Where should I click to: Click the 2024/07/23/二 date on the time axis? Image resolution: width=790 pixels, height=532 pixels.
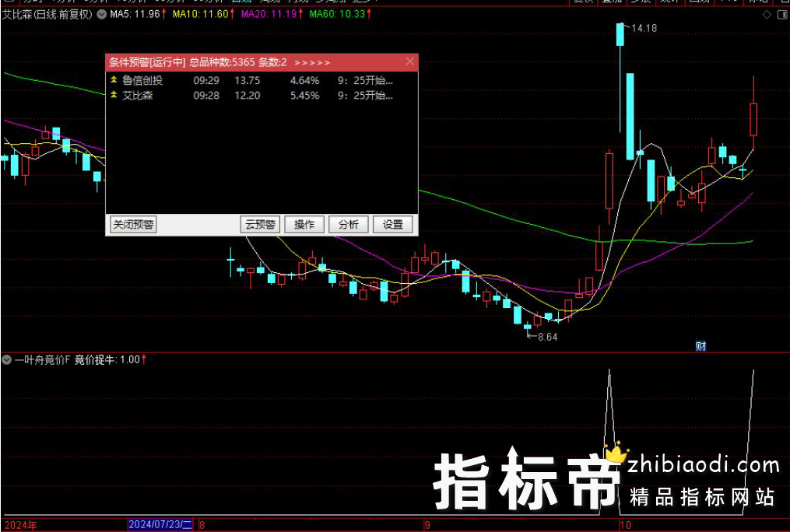tap(160, 525)
